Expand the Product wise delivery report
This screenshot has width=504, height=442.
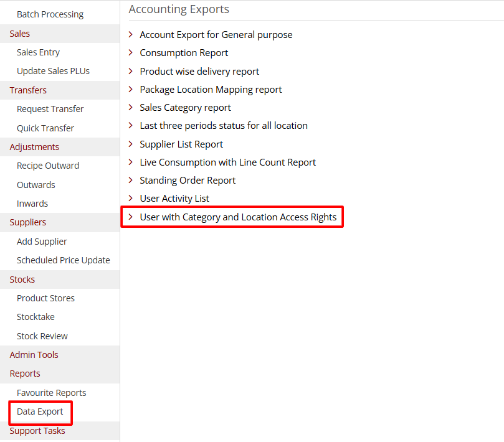(x=199, y=71)
